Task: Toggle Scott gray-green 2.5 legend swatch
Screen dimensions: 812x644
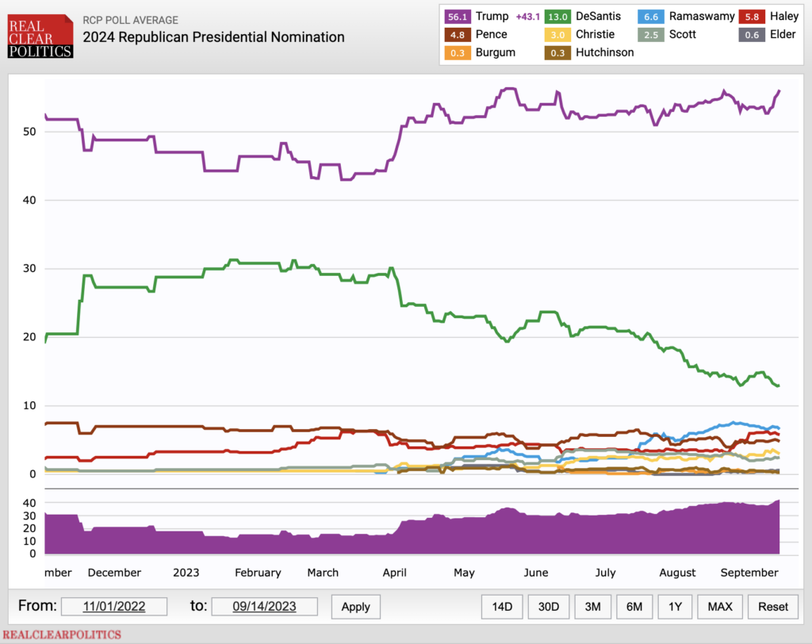Action: 650,35
